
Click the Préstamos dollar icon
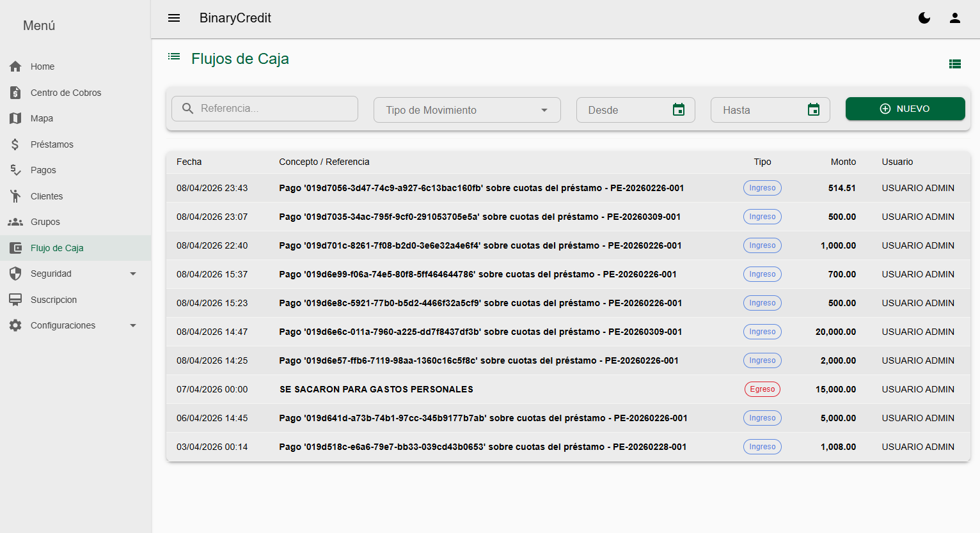click(15, 144)
